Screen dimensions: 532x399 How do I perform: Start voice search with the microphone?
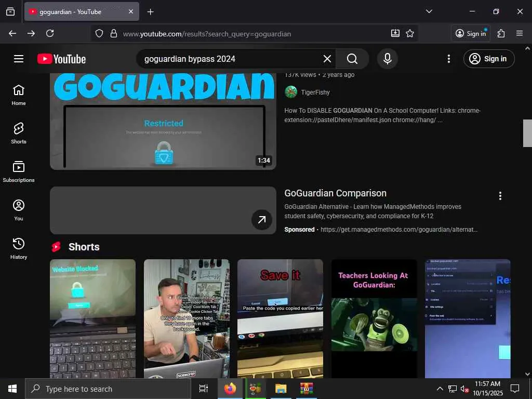(387, 59)
